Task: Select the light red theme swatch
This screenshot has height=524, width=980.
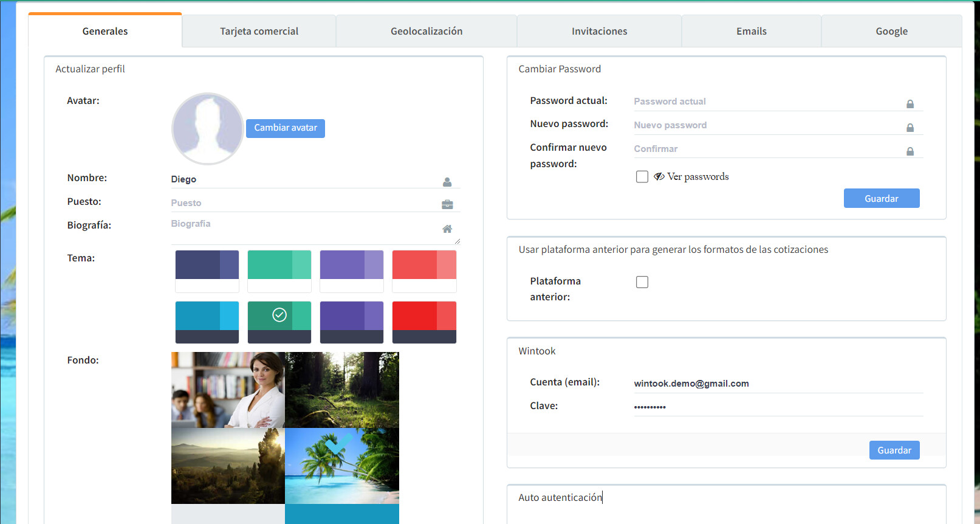Action: tap(424, 271)
